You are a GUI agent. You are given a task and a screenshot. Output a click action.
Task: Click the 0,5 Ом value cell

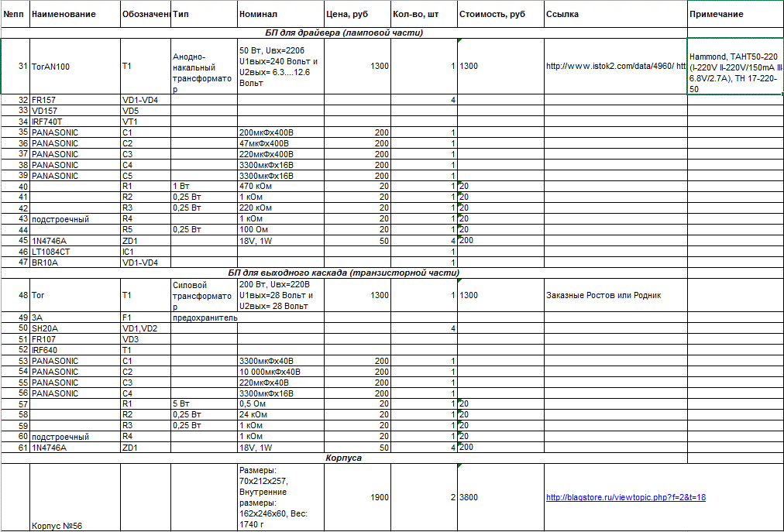tap(281, 403)
